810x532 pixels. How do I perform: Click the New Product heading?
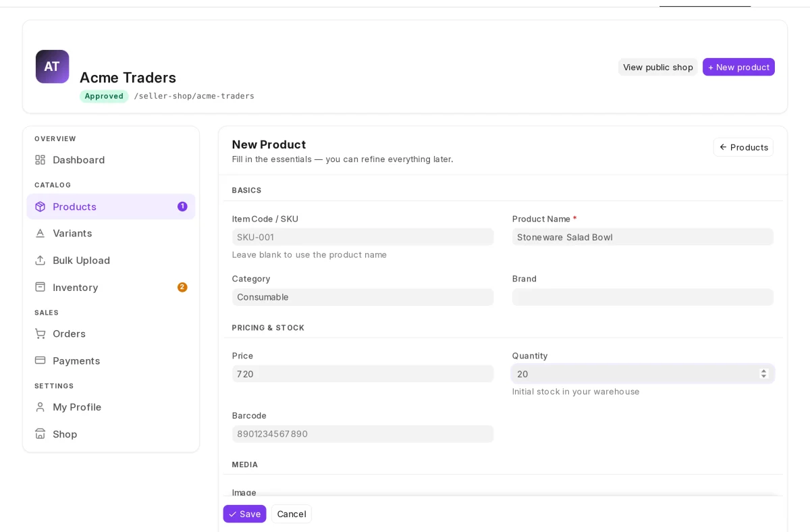point(269,144)
